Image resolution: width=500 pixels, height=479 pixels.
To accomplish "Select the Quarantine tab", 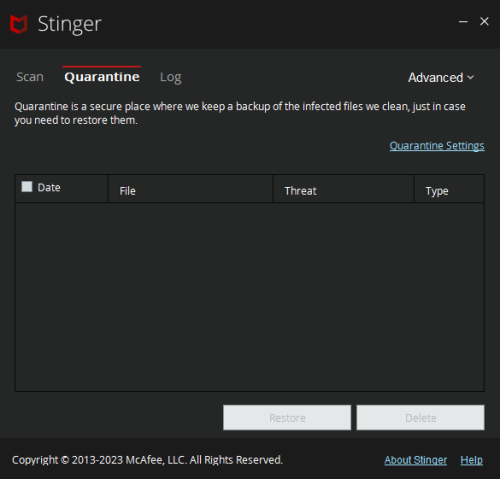I will (102, 77).
